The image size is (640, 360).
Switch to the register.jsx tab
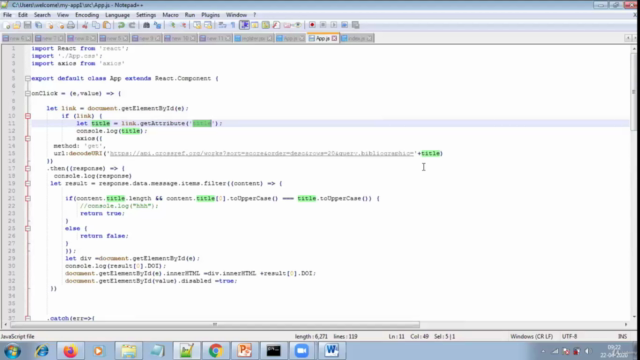[253, 38]
